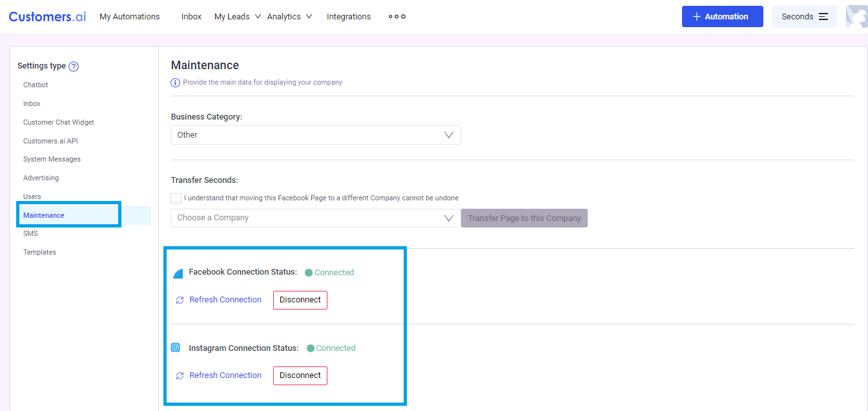
Task: Click the user avatar in top right
Action: (x=856, y=17)
